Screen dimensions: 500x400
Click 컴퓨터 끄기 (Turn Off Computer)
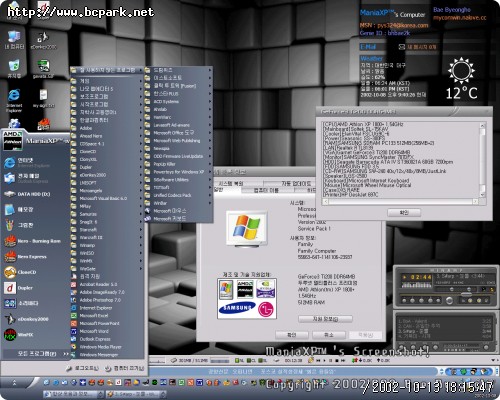click(125, 368)
